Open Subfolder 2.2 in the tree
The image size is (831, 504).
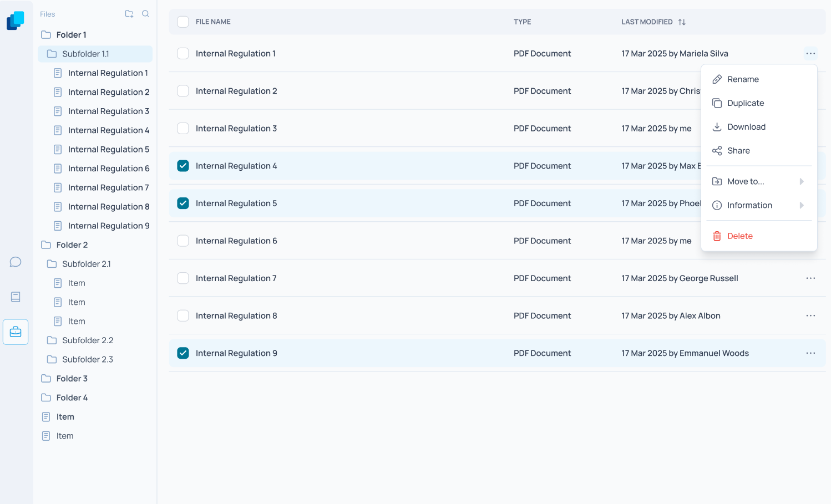coord(88,340)
